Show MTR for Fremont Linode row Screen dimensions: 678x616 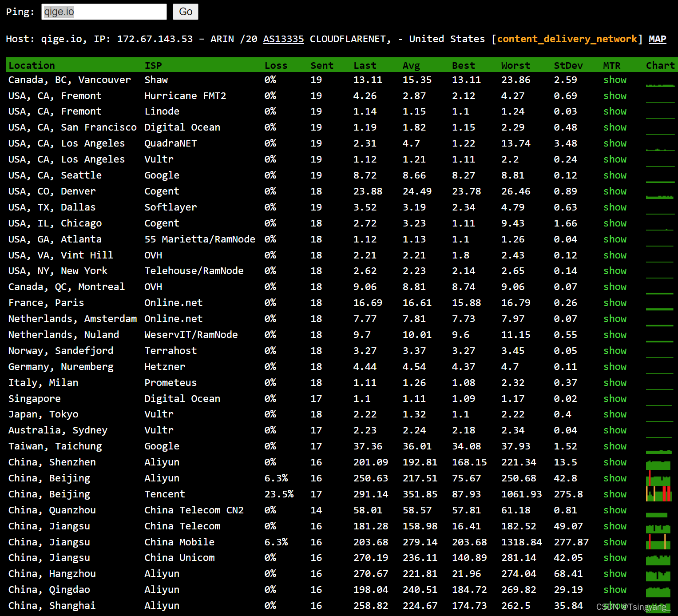(615, 111)
